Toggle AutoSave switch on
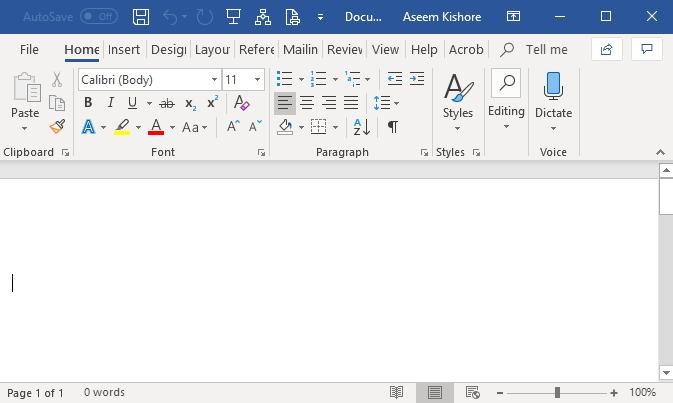673x403 pixels. point(99,17)
